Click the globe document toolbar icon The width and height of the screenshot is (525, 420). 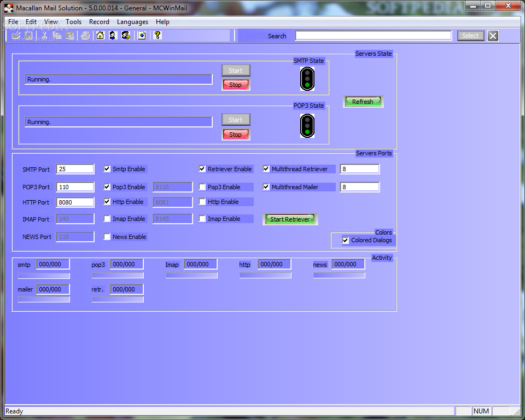[142, 36]
